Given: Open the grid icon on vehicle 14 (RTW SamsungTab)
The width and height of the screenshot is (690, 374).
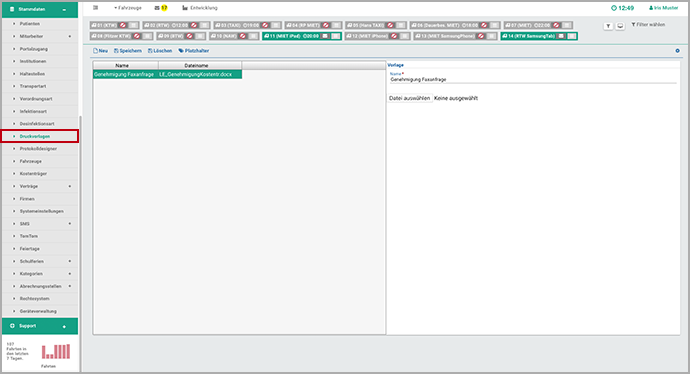Looking at the screenshot, I should click(x=572, y=36).
